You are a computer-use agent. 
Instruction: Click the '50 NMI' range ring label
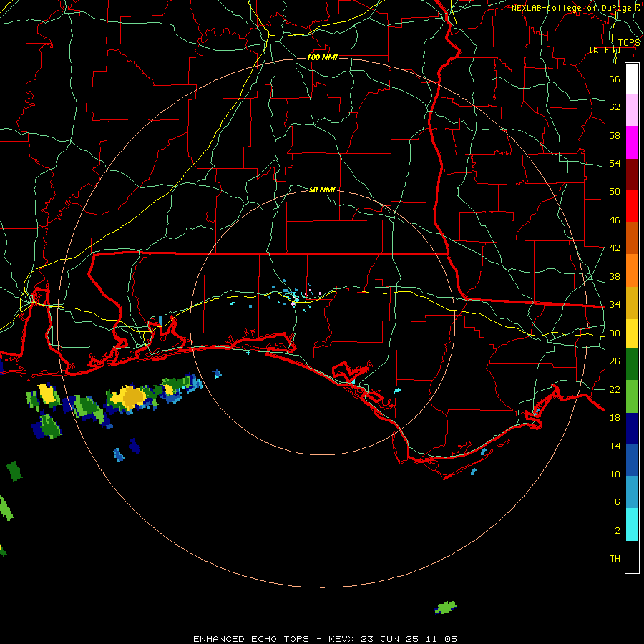click(x=322, y=190)
